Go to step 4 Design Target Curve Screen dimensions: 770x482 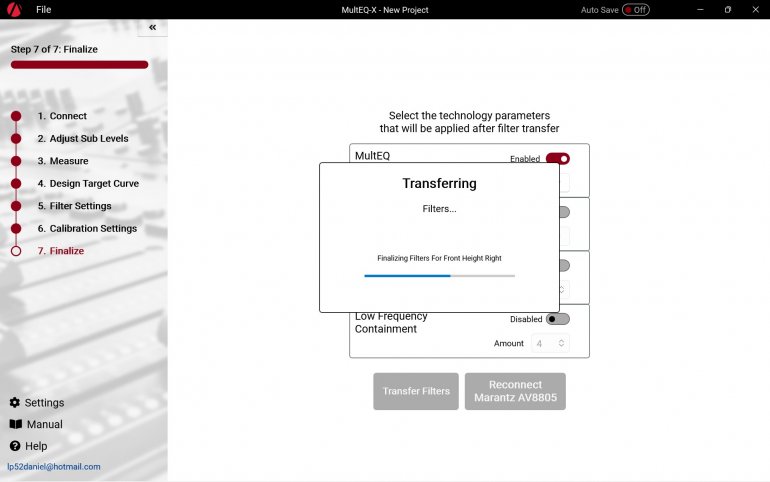point(88,184)
